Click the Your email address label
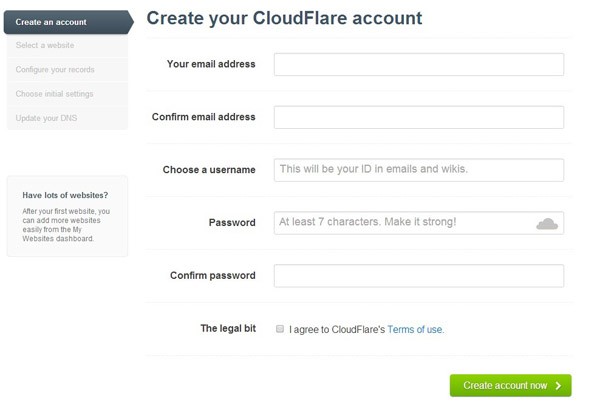Viewport: 600px width, 418px height. [x=211, y=64]
